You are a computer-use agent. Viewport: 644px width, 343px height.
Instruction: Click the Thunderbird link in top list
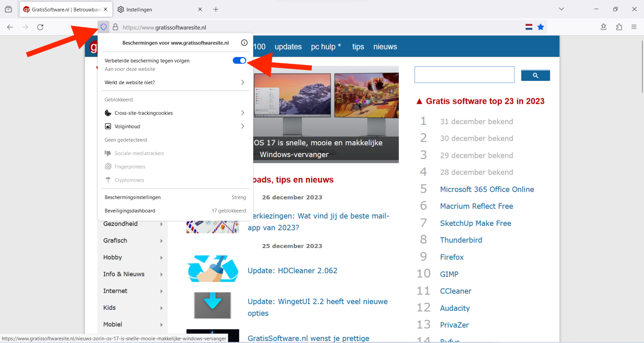click(x=461, y=240)
